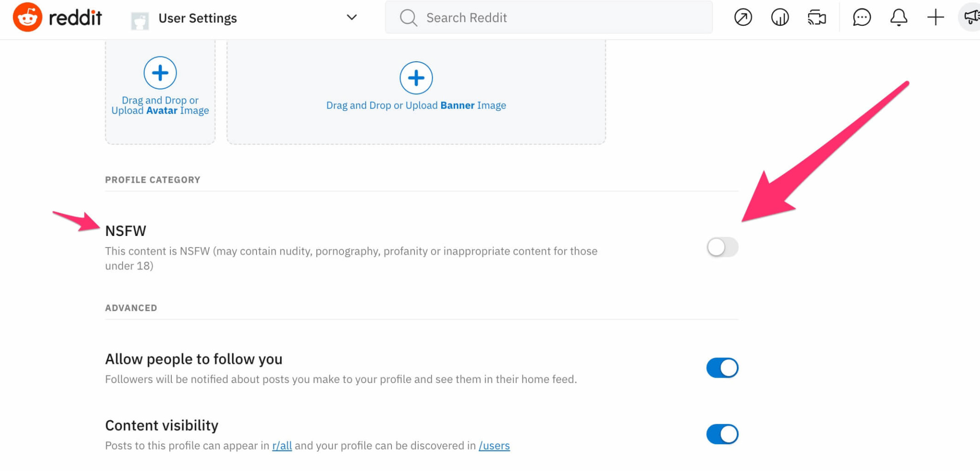The image size is (980, 471).
Task: Select the User Settings header tab
Action: pos(198,18)
